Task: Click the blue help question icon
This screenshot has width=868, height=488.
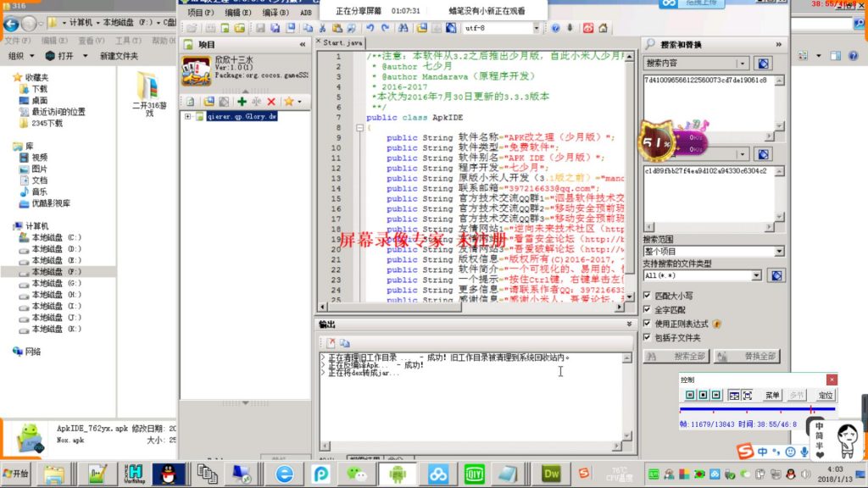Action: tap(555, 28)
